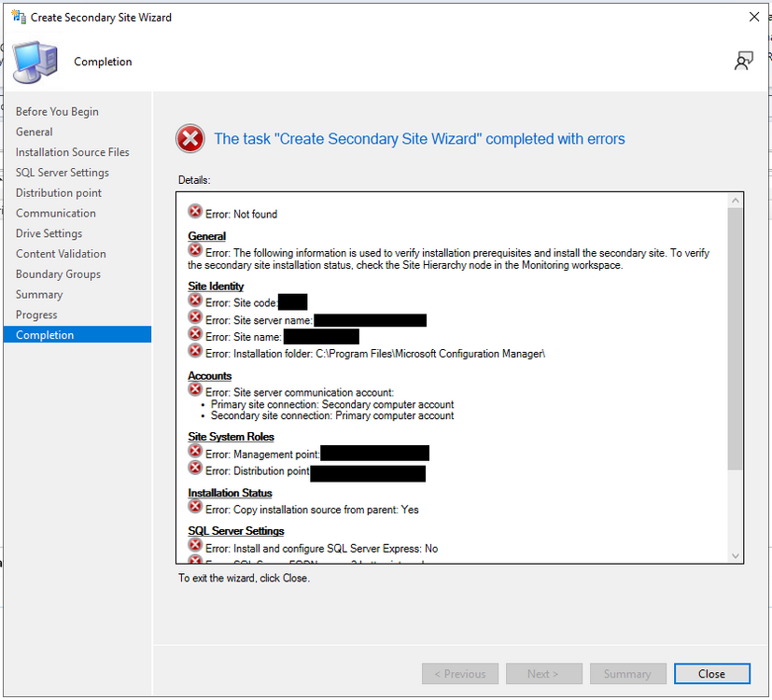
Task: Click the disabled Summary button
Action: click(627, 674)
